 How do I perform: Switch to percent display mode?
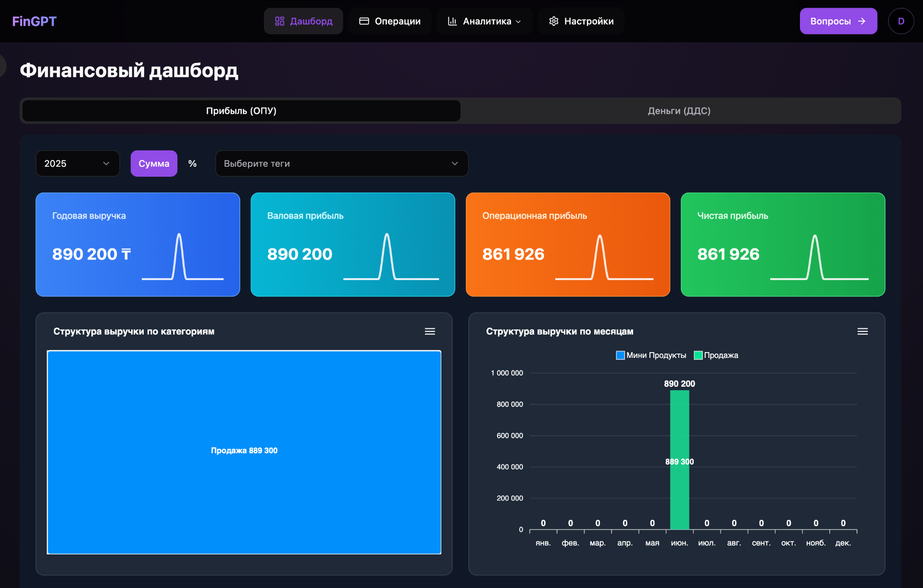pos(192,163)
